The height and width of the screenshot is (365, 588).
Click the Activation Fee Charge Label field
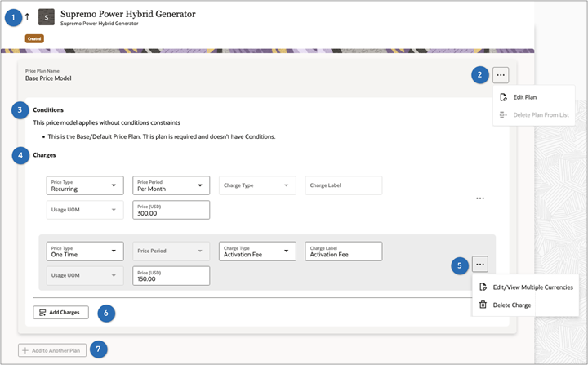pos(344,251)
